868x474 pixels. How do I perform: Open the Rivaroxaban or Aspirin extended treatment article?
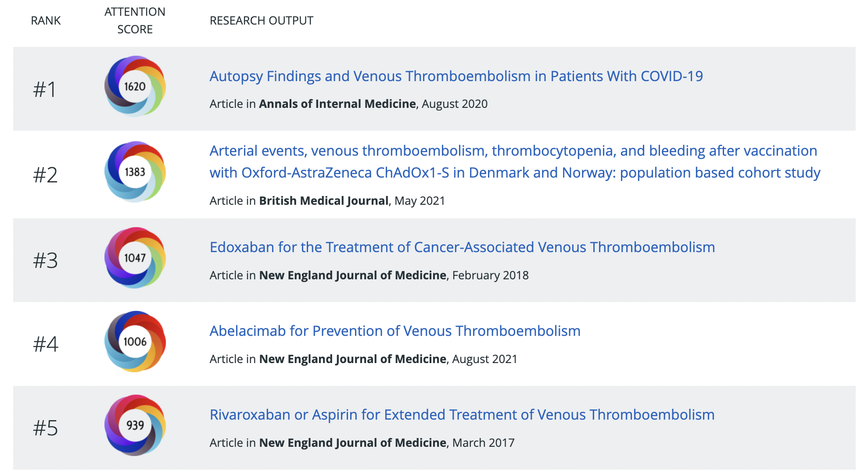[x=462, y=414]
